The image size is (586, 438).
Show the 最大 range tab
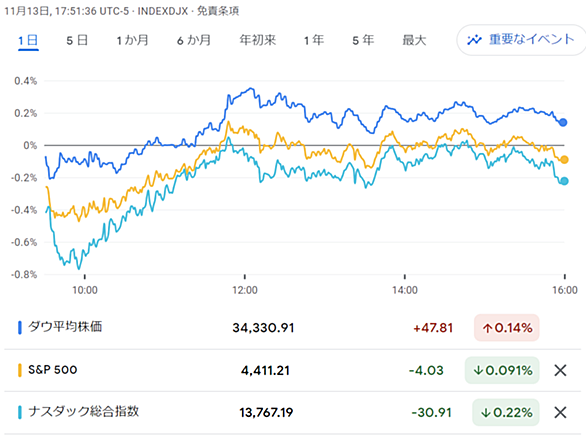[x=414, y=40]
